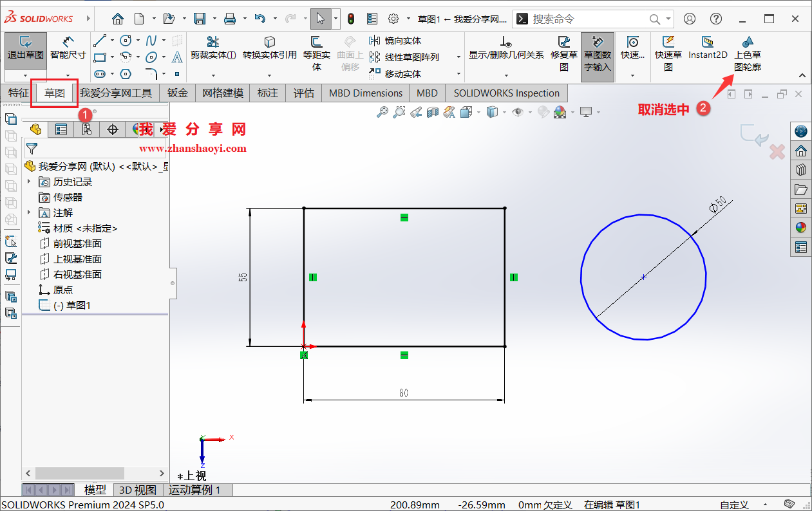Open the Save dropdown arrow
This screenshot has width=812, height=511.
tap(214, 19)
